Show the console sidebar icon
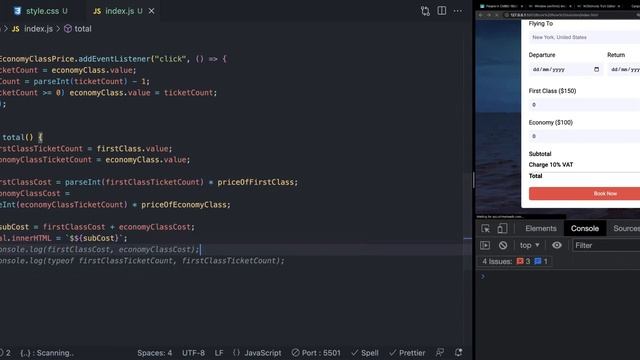 click(x=485, y=245)
